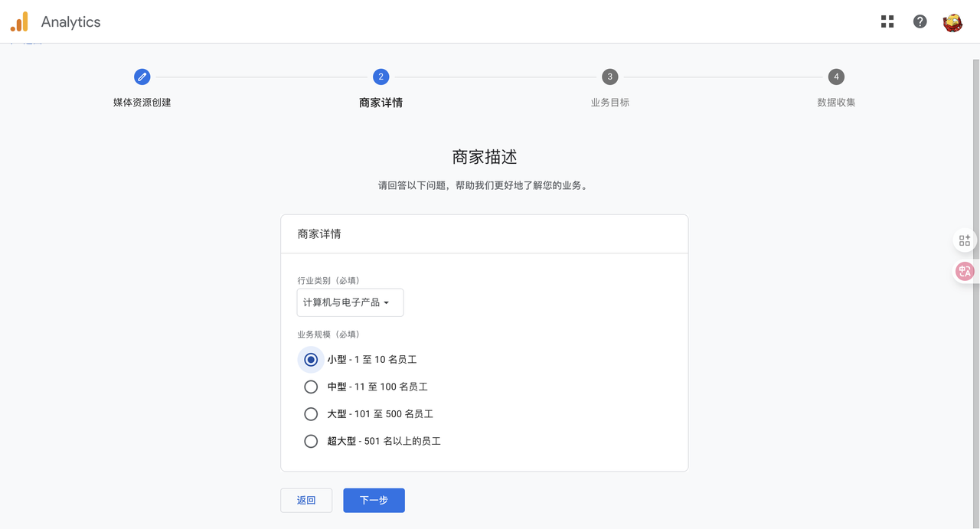
Task: Click the step 2 circle icon
Action: pyautogui.click(x=381, y=77)
